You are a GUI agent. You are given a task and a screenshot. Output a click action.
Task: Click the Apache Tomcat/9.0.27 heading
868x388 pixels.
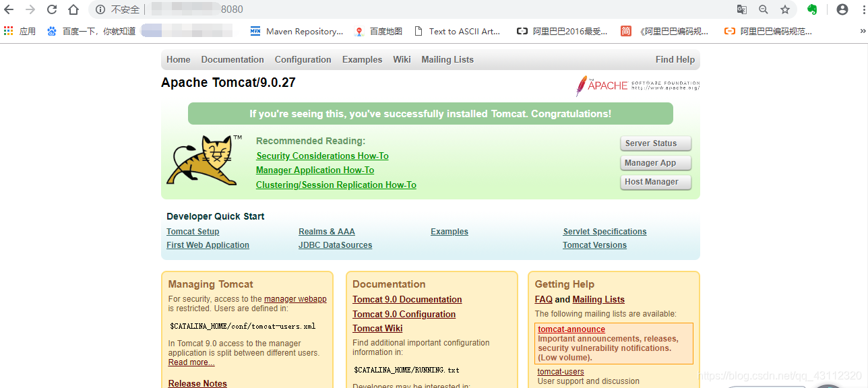228,83
